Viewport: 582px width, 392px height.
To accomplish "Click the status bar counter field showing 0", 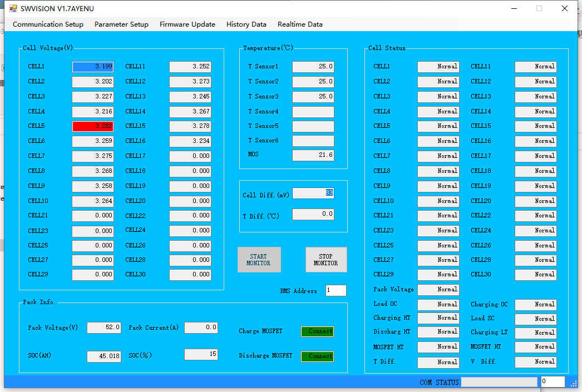I will tap(553, 381).
